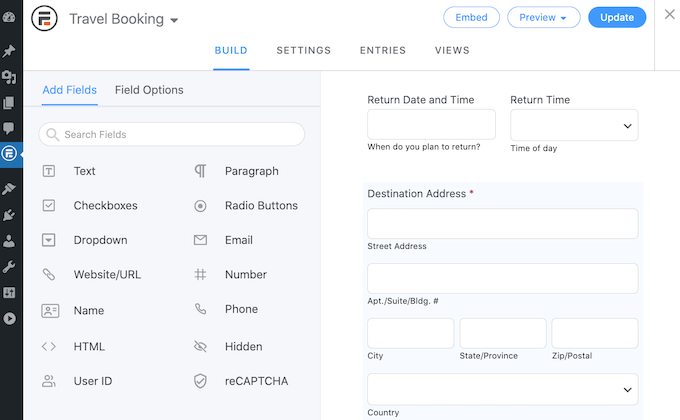Open the Field Options tab

pyautogui.click(x=149, y=90)
